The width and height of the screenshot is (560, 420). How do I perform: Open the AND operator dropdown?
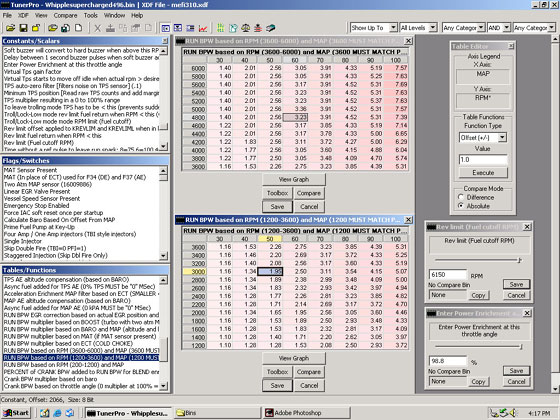[507, 28]
